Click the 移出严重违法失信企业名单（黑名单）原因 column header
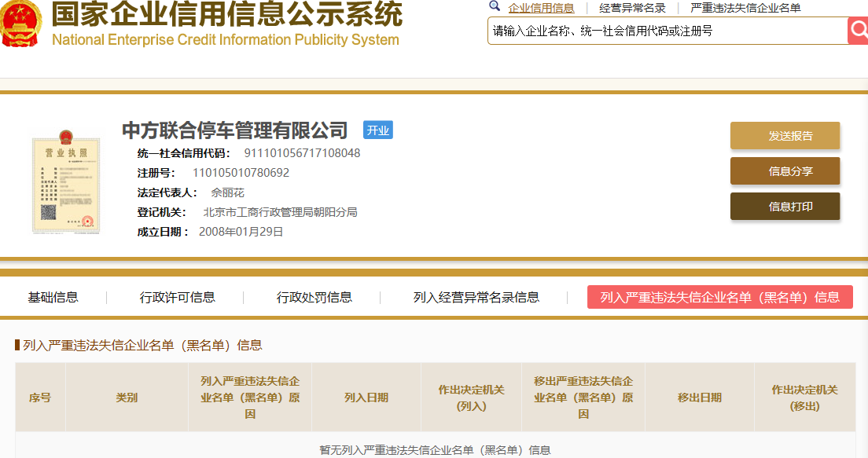Image resolution: width=868 pixels, height=458 pixels. point(583,398)
